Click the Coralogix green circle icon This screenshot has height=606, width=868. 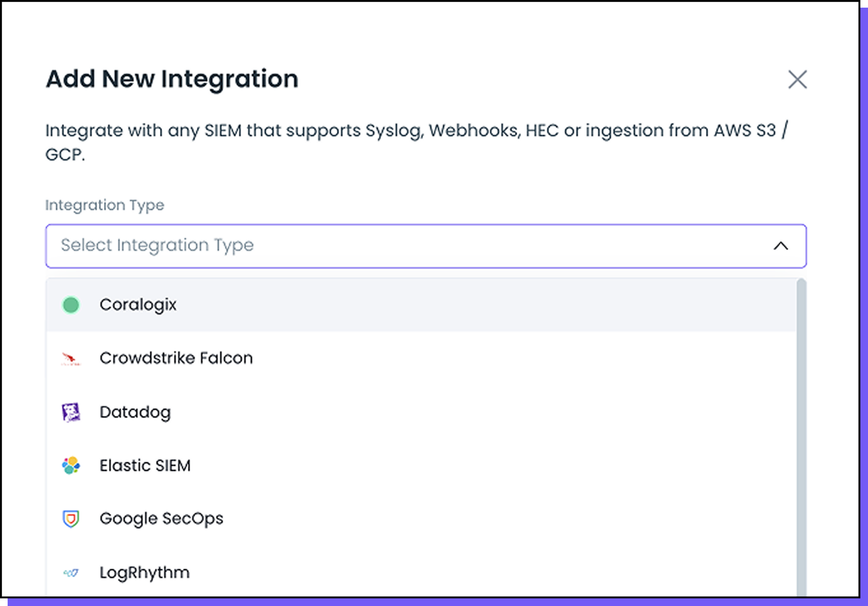(x=71, y=305)
